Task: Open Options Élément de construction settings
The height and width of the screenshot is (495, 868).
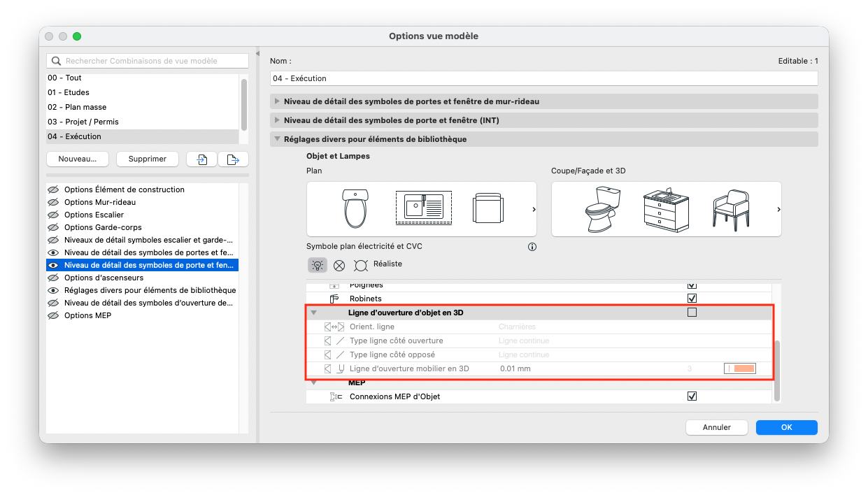Action: [124, 189]
